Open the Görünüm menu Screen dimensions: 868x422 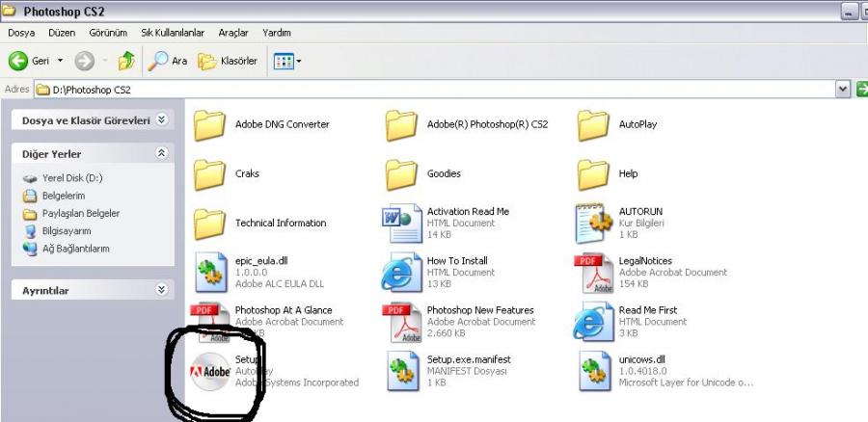(x=108, y=33)
